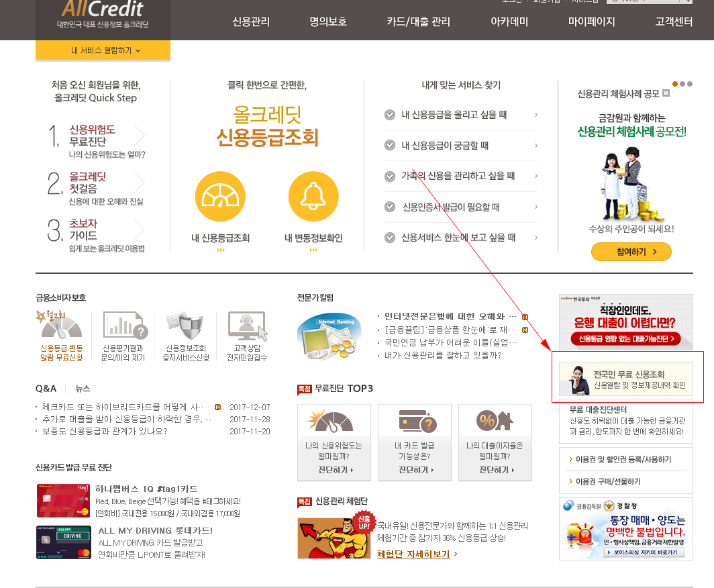Open the 신용관리 menu
714x588 pixels.
point(251,21)
